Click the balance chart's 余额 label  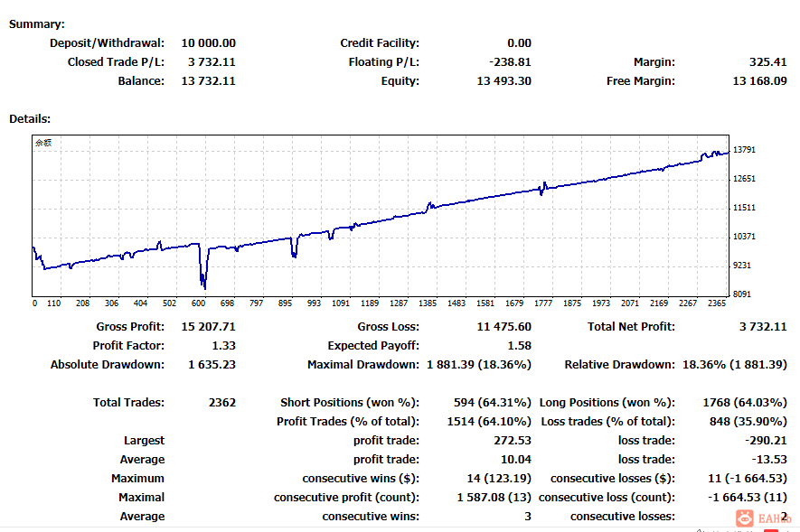[43, 143]
